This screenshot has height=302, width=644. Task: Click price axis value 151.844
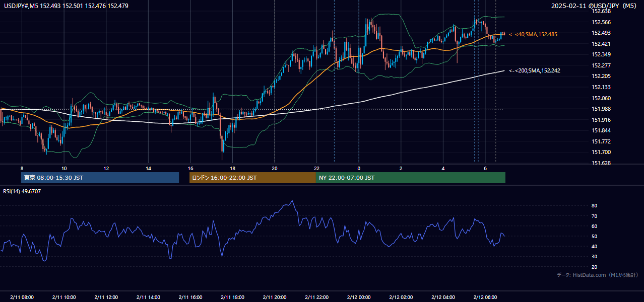(x=601, y=130)
